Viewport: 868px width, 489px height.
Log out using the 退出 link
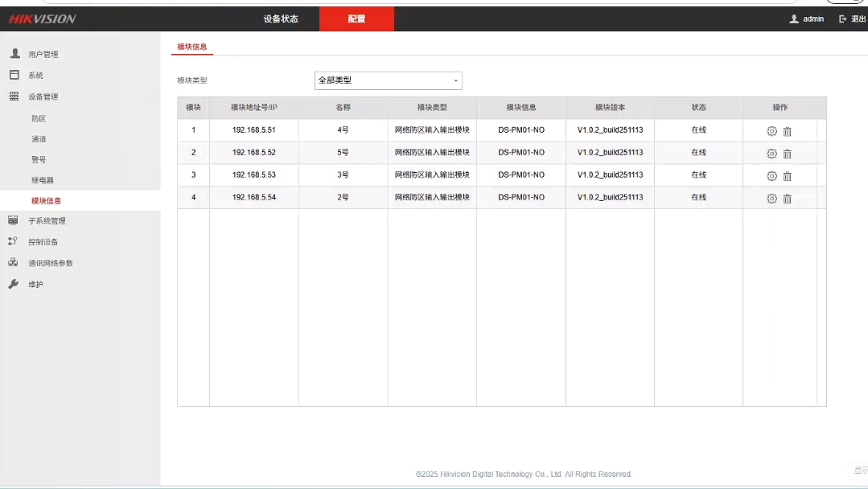(852, 19)
